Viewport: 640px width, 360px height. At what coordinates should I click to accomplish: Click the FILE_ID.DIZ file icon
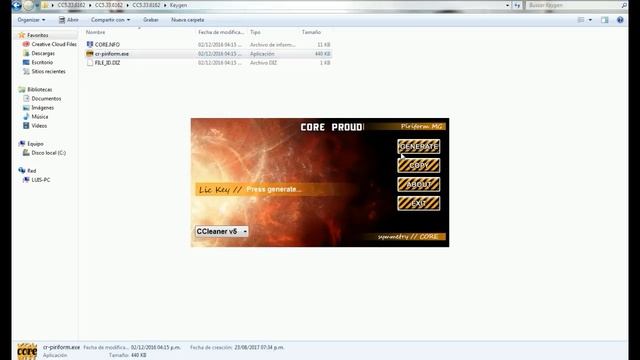pos(90,63)
